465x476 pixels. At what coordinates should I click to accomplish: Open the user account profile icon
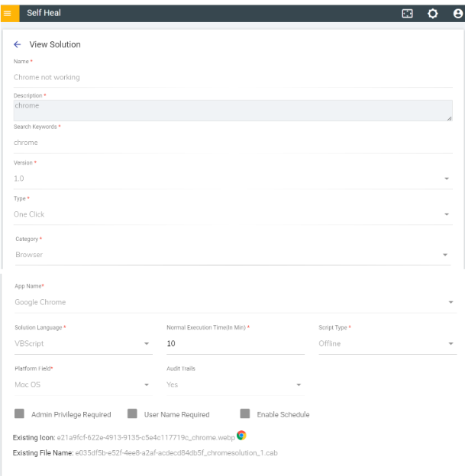(457, 14)
